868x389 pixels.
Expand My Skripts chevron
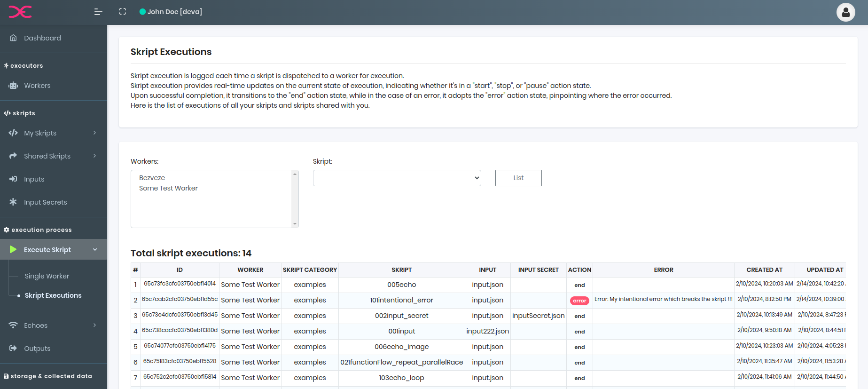94,133
